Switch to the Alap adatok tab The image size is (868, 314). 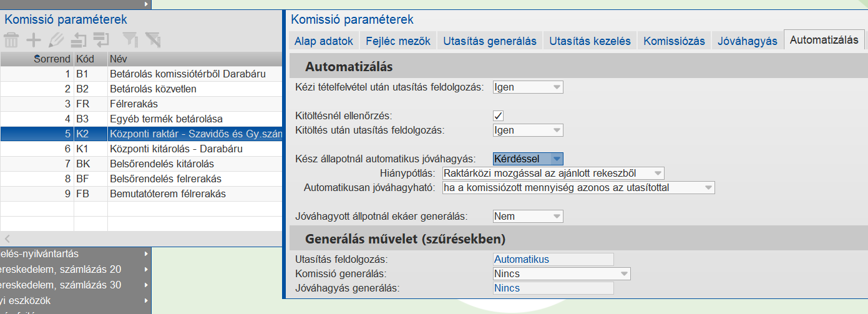click(324, 41)
